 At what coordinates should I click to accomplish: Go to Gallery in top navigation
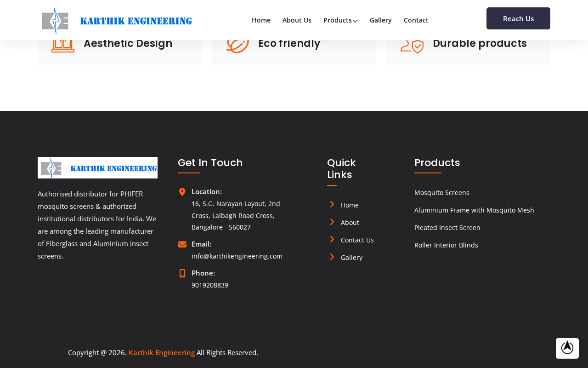click(381, 20)
